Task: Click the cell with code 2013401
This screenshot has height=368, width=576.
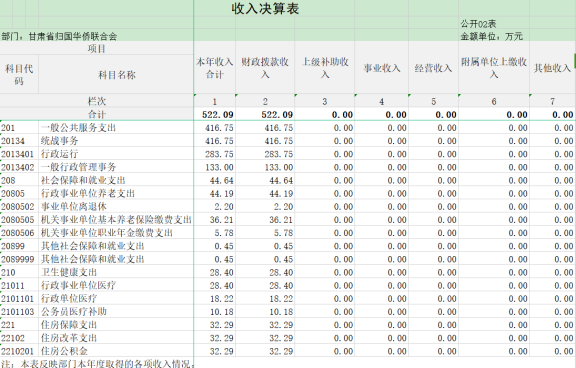Action: tap(19, 154)
